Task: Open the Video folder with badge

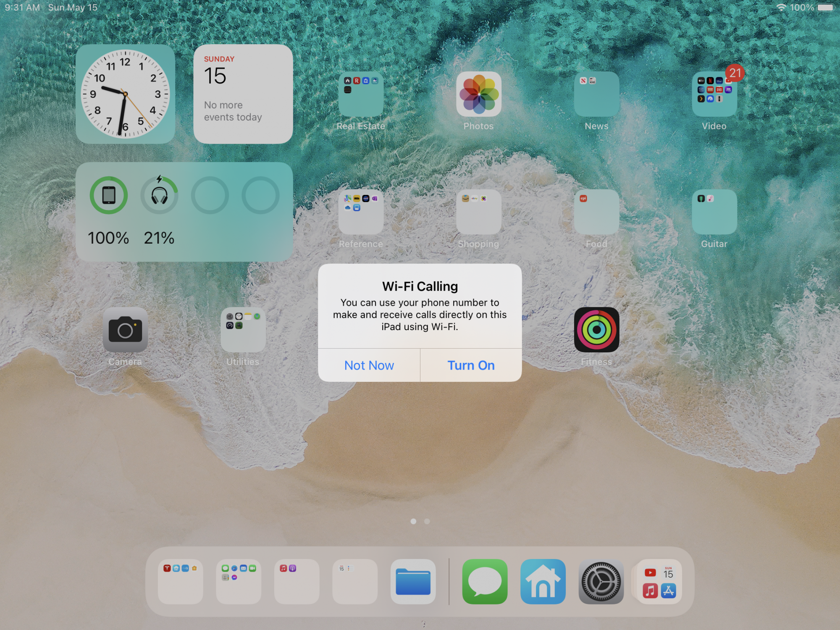Action: pyautogui.click(x=714, y=94)
